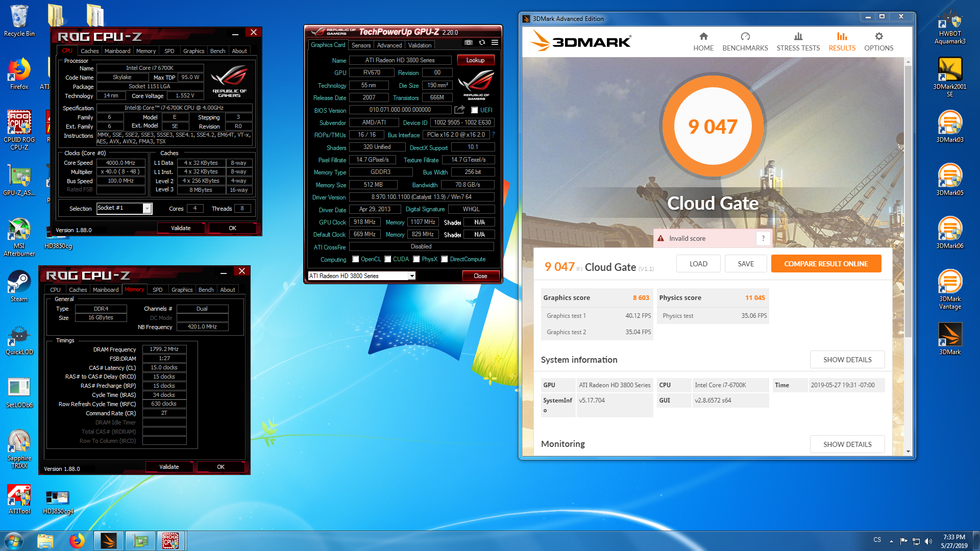Open 3DMark2001 SE desktop shortcut
This screenshot has height=551, width=980.
pos(950,77)
